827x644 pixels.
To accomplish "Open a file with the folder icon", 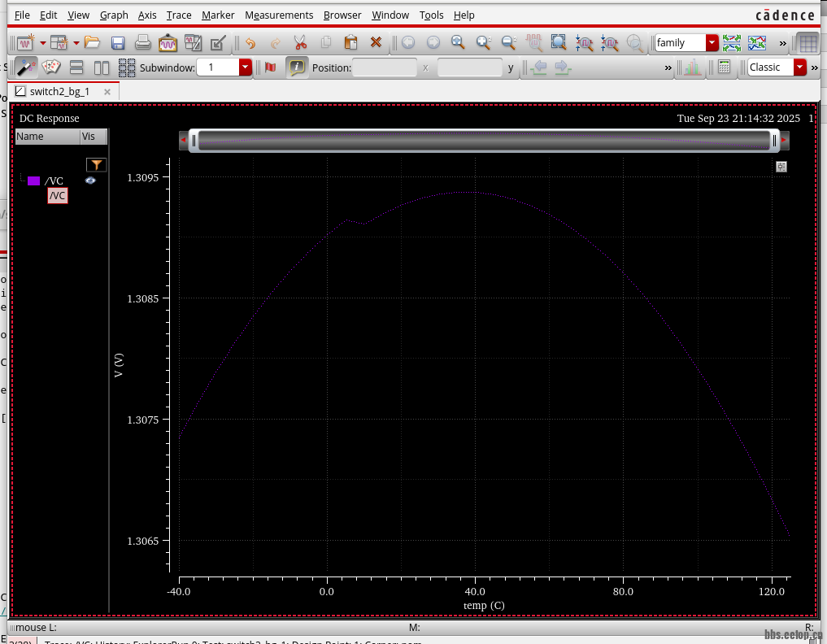I will pyautogui.click(x=92, y=42).
